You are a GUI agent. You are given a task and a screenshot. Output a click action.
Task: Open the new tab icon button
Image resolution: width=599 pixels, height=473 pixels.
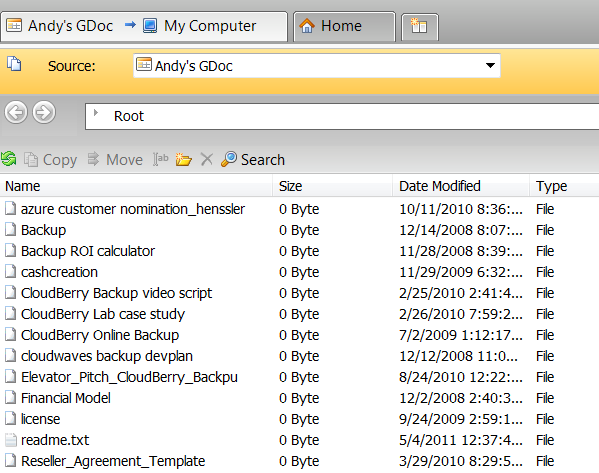click(x=419, y=26)
